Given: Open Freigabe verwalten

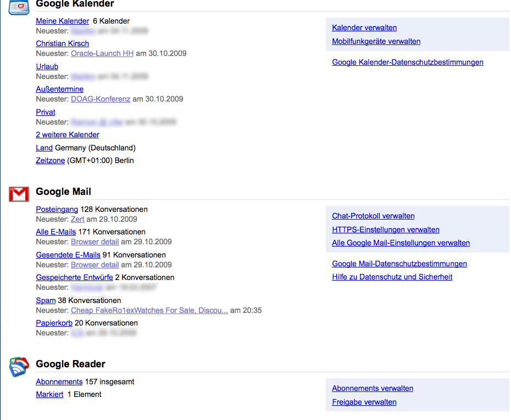Looking at the screenshot, I should (x=364, y=402).
